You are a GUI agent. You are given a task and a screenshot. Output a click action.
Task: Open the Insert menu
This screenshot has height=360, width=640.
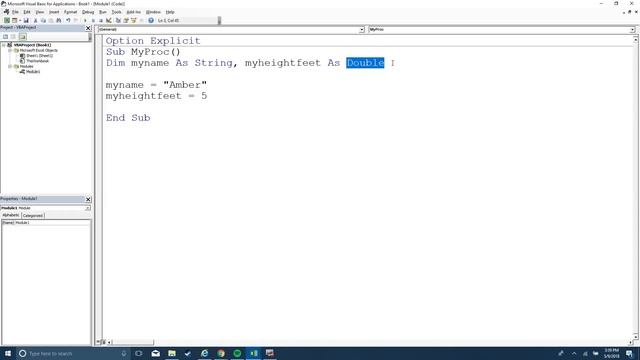(54, 12)
